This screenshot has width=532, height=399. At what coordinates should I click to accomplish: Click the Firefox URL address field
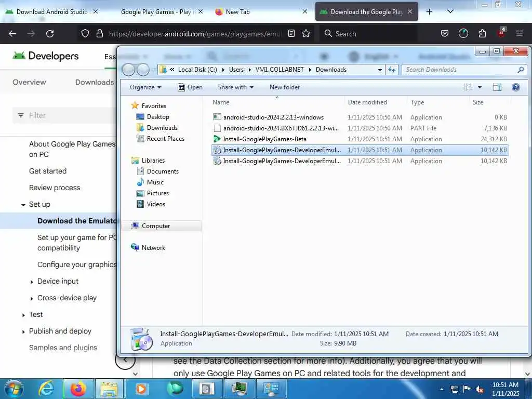pos(195,34)
